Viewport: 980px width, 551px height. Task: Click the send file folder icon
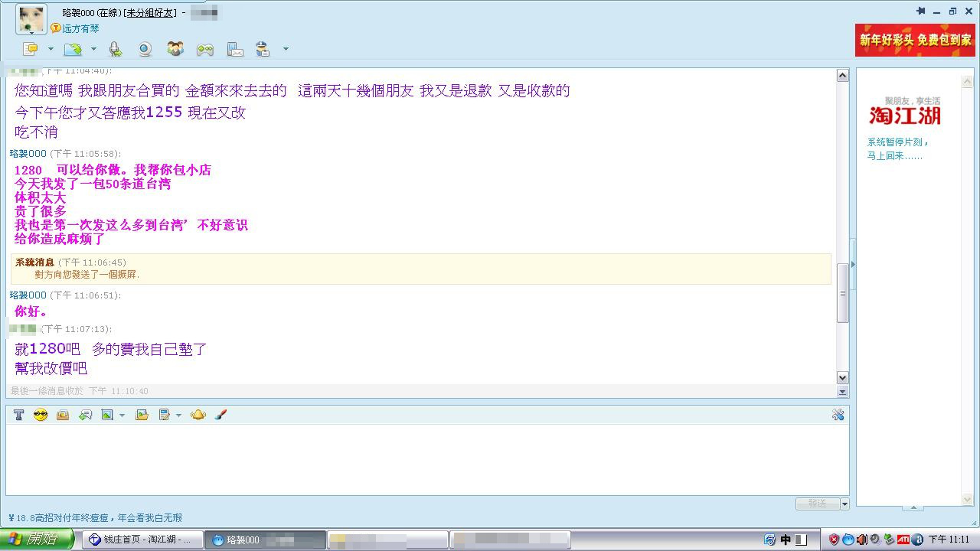click(x=73, y=49)
